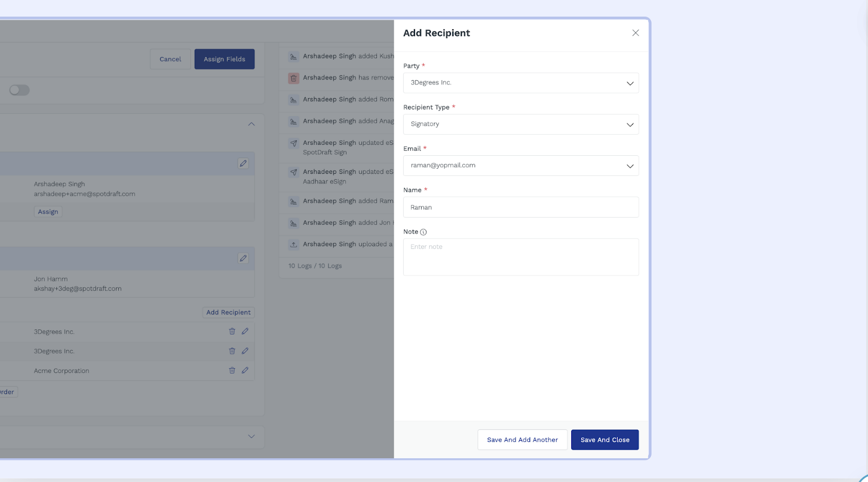Screen dimensions: 868x482
Task: Edit the Jon Hamm signatory section
Action: (x=243, y=258)
